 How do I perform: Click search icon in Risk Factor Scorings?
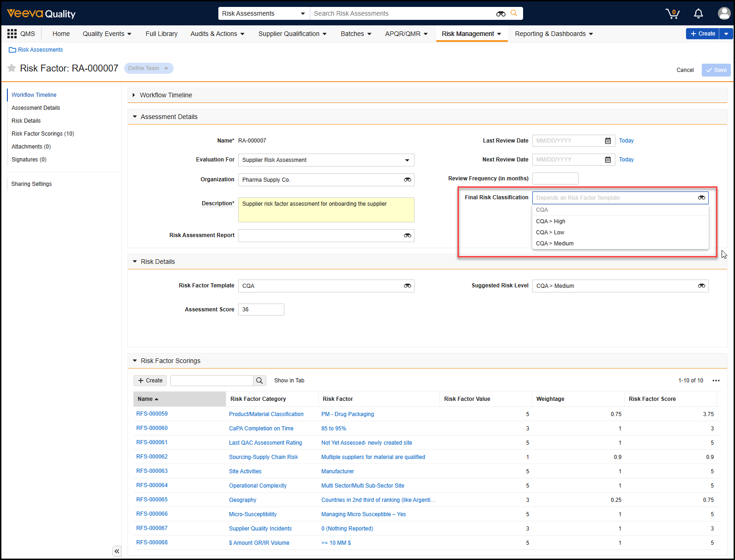259,381
